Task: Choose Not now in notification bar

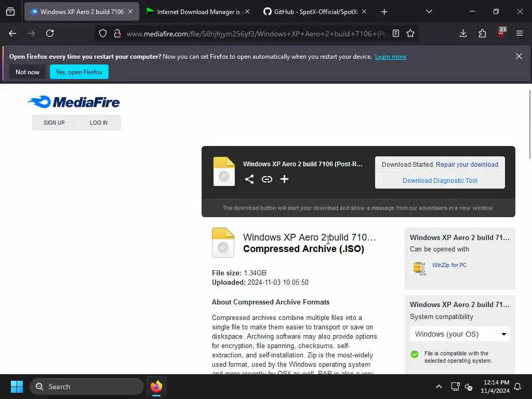Action: (x=28, y=72)
